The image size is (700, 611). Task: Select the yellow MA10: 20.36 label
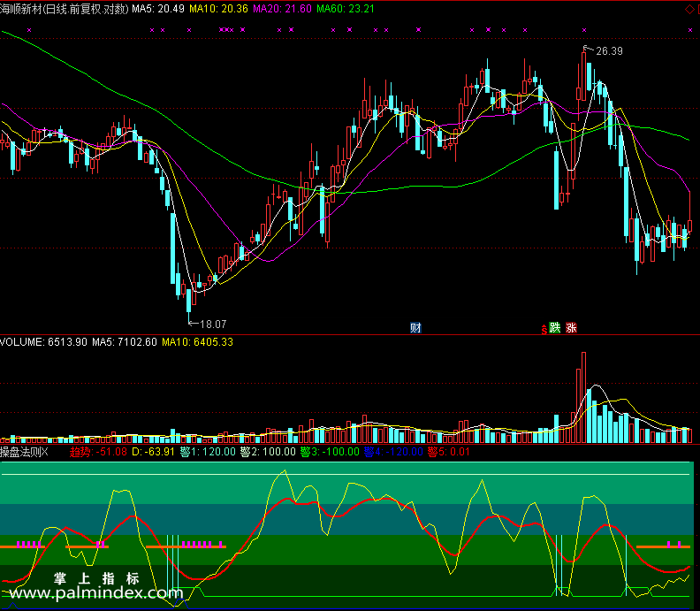tap(219, 9)
